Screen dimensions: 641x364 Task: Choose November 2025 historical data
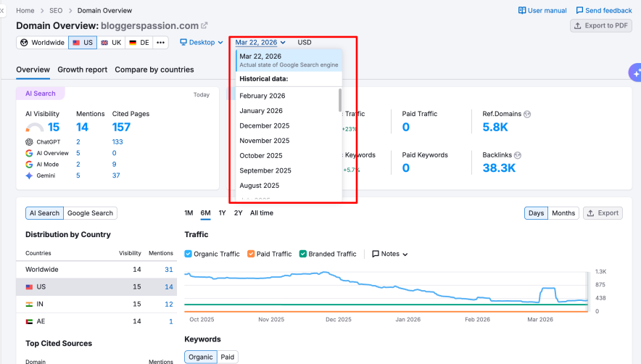tap(288, 141)
